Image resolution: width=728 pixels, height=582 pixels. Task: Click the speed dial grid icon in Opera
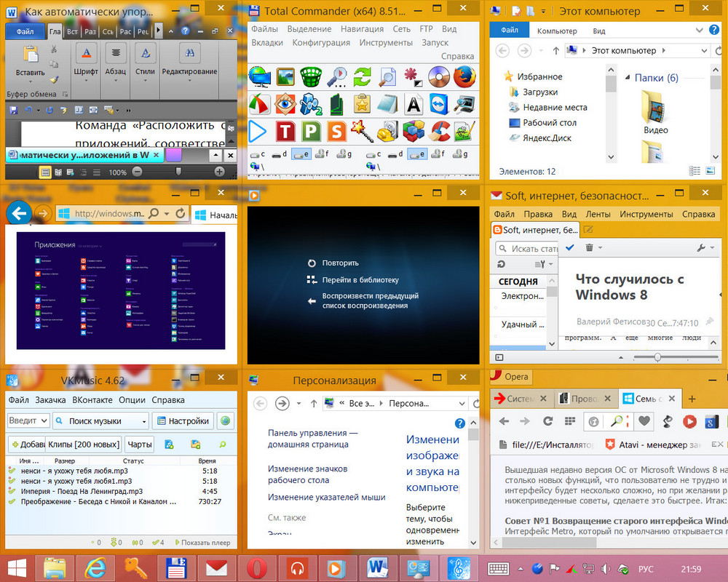(570, 421)
